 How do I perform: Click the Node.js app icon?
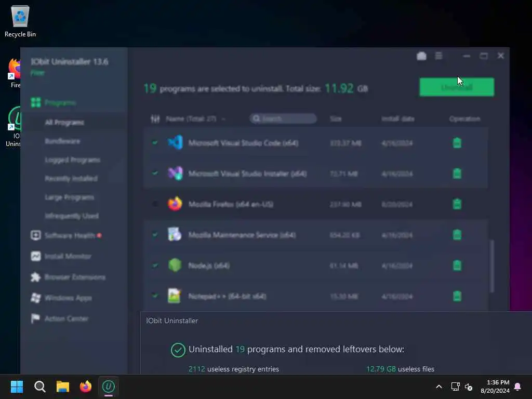175,265
